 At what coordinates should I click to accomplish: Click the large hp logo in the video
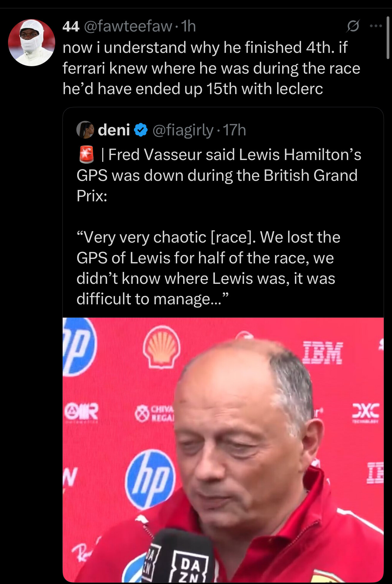tap(150, 480)
